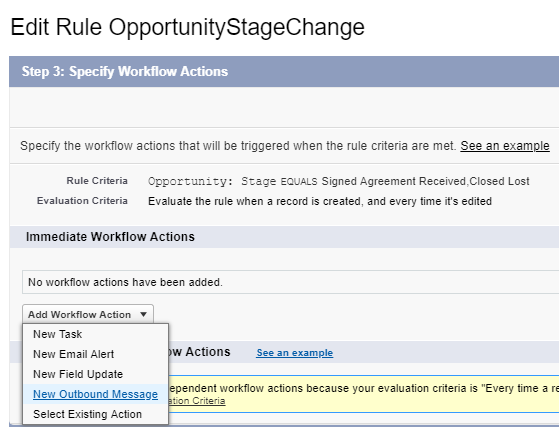Click the Evaluate the rule when created text
Screen dimensions: 559x446
[320, 201]
